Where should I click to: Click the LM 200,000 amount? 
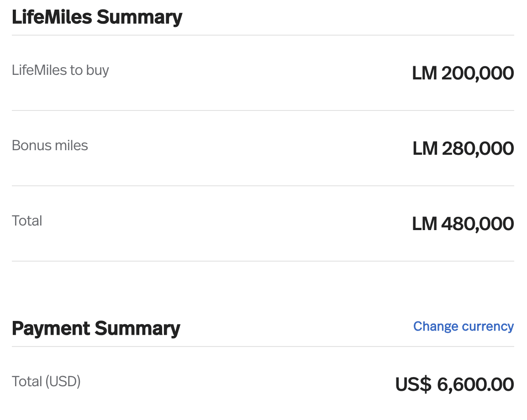coord(463,73)
